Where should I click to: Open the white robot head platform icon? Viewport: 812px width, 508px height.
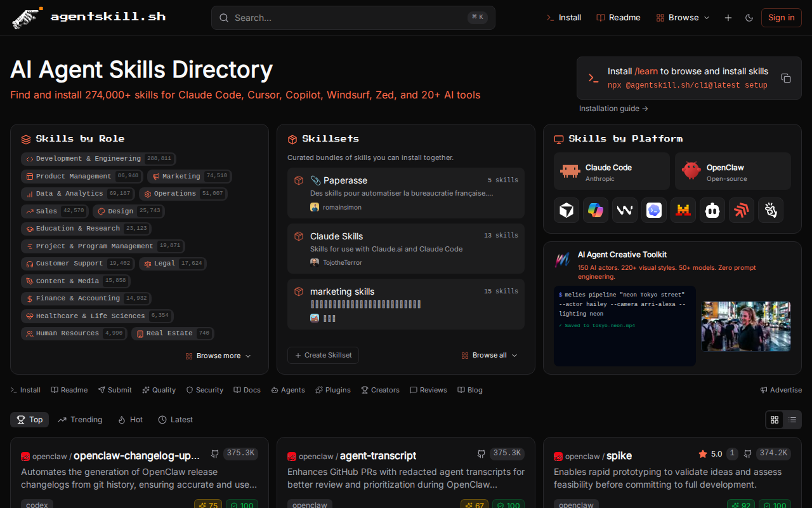pyautogui.click(x=712, y=210)
